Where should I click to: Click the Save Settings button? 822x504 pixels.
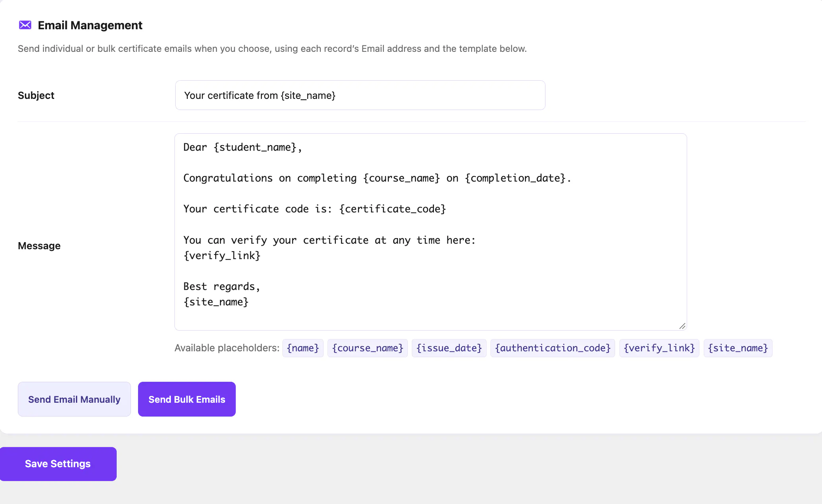pyautogui.click(x=58, y=464)
